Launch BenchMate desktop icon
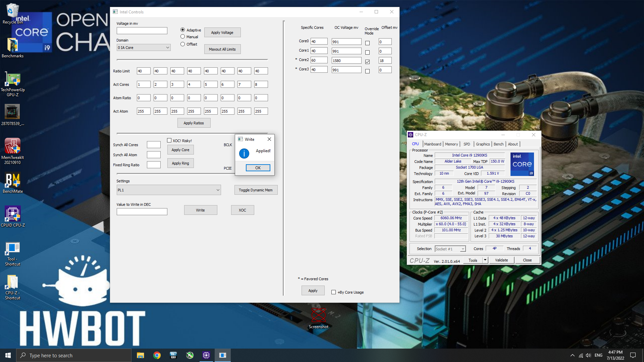644x362 pixels. click(x=12, y=183)
